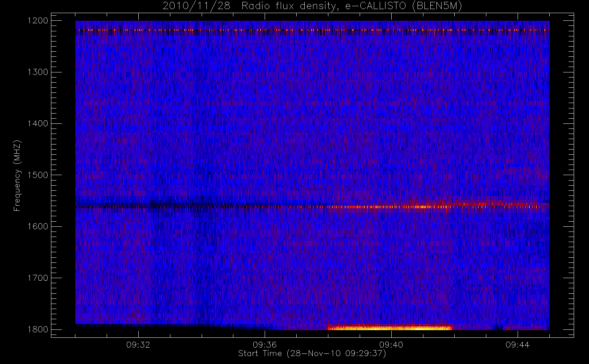Screen dimensions: 589x364
Task: Select the 1700 frequency tick label
Action: pos(38,278)
